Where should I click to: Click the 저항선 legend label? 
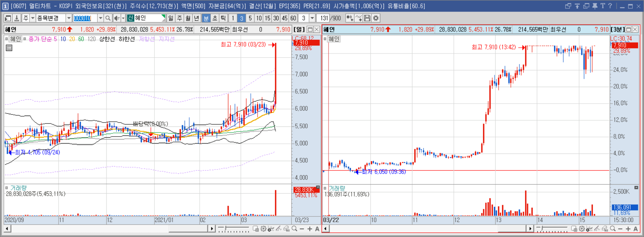pyautogui.click(x=147, y=39)
